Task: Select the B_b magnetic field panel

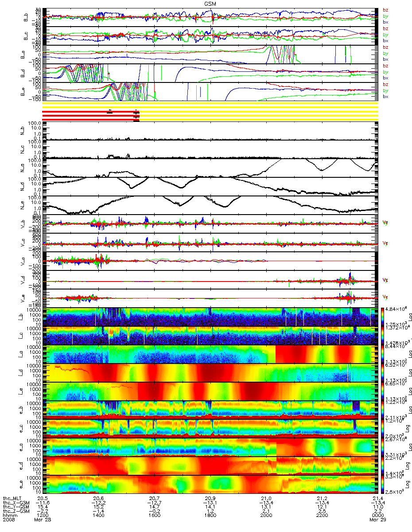Action: pos(210,16)
